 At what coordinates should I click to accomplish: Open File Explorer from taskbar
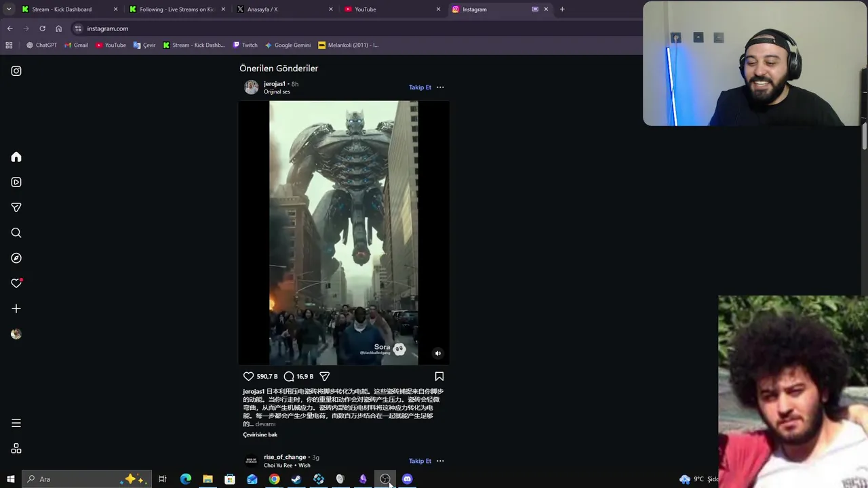tap(208, 479)
